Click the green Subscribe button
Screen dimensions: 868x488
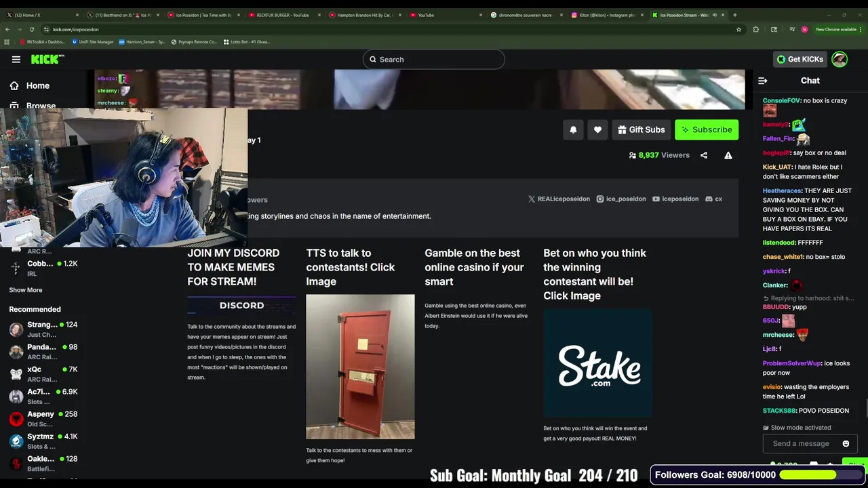coord(707,129)
